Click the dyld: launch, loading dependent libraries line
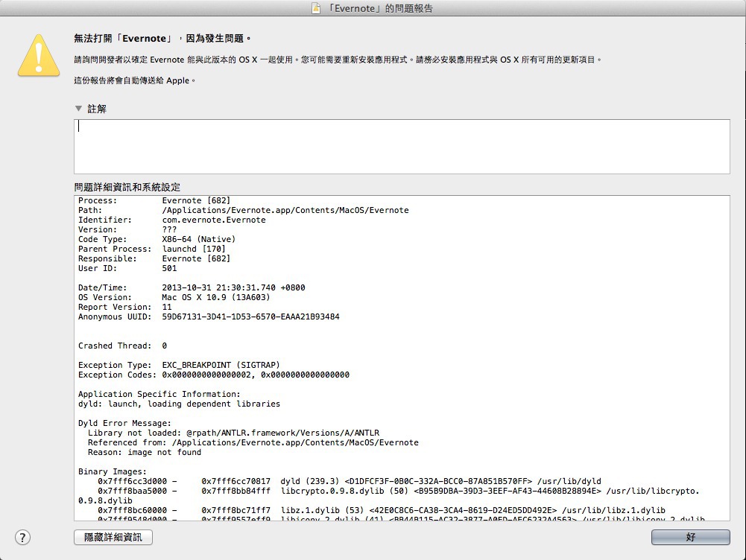The height and width of the screenshot is (560, 746). point(180,404)
